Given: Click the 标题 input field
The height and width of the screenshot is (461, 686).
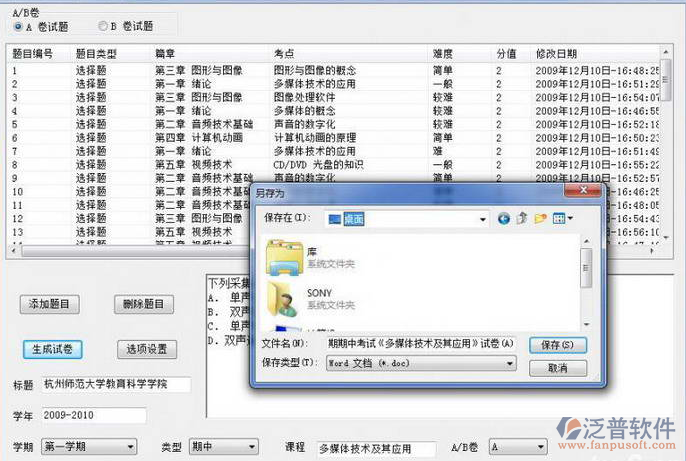Looking at the screenshot, I should (116, 384).
